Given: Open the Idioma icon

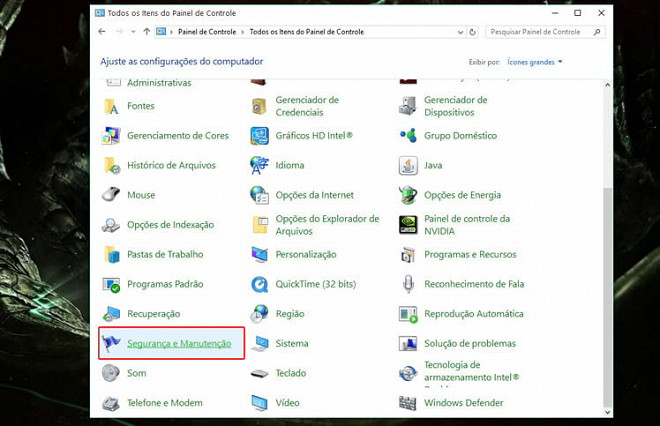Looking at the screenshot, I should pos(260,165).
